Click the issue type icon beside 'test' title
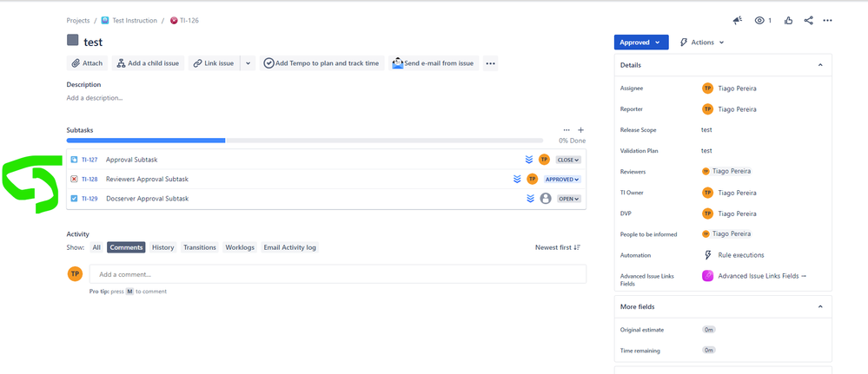The height and width of the screenshot is (374, 868). tap(72, 40)
